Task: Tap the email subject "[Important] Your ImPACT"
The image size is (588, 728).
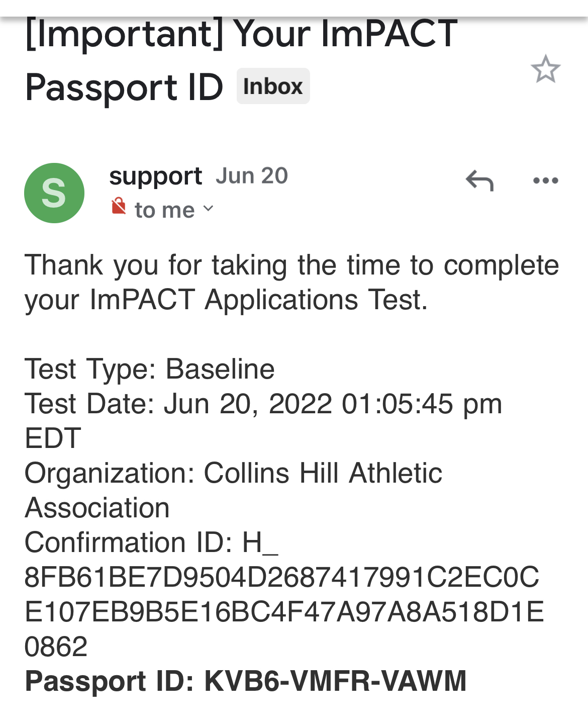Action: click(x=241, y=34)
